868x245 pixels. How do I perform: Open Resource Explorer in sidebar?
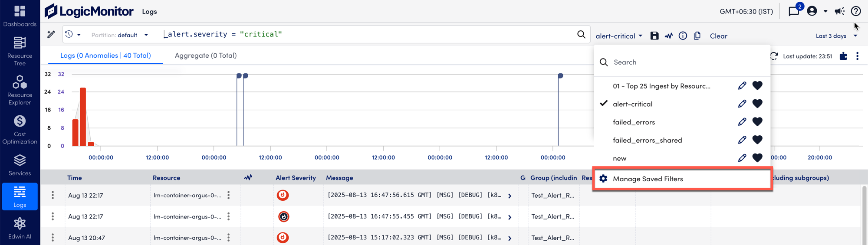(x=20, y=90)
